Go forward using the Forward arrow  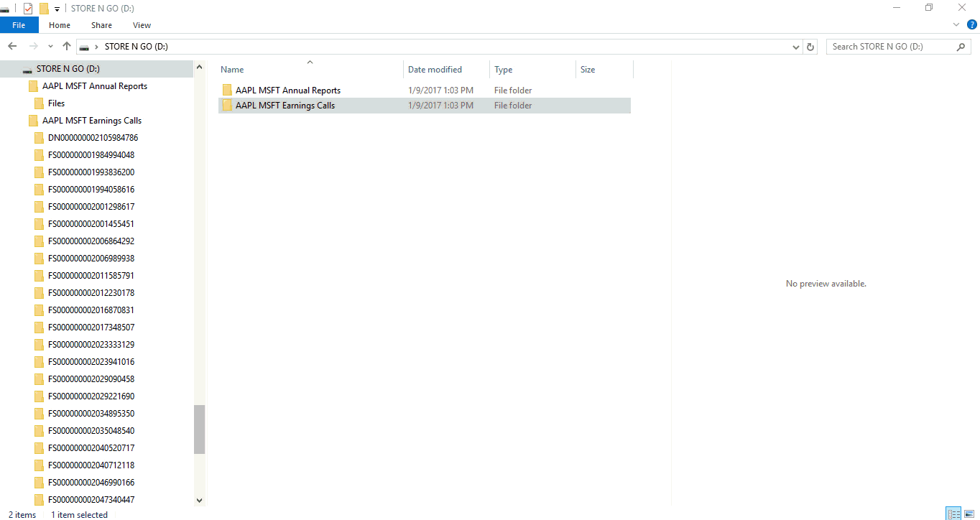click(33, 47)
